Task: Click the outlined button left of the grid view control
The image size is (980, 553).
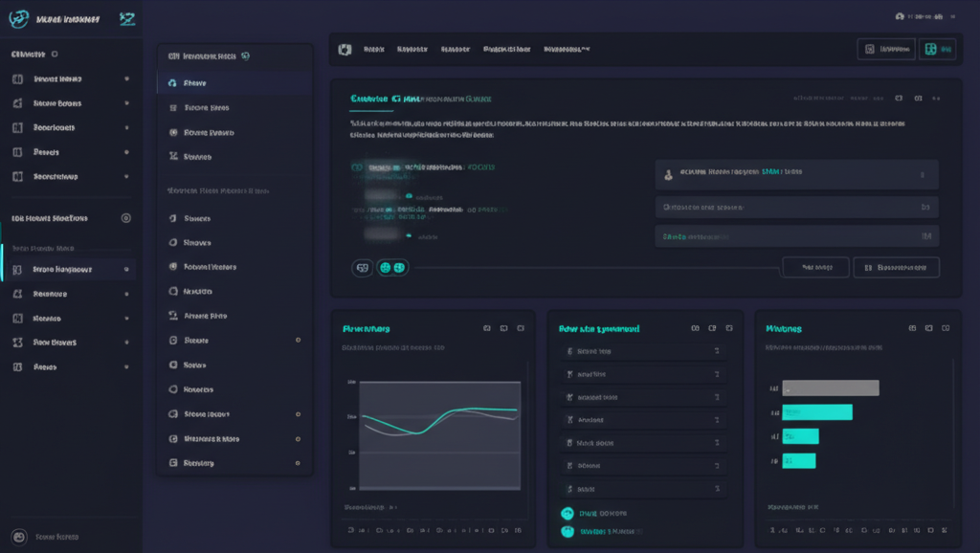Action: coord(885,49)
